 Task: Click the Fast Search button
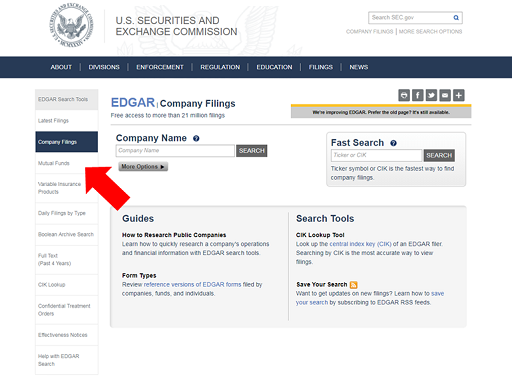[439, 155]
